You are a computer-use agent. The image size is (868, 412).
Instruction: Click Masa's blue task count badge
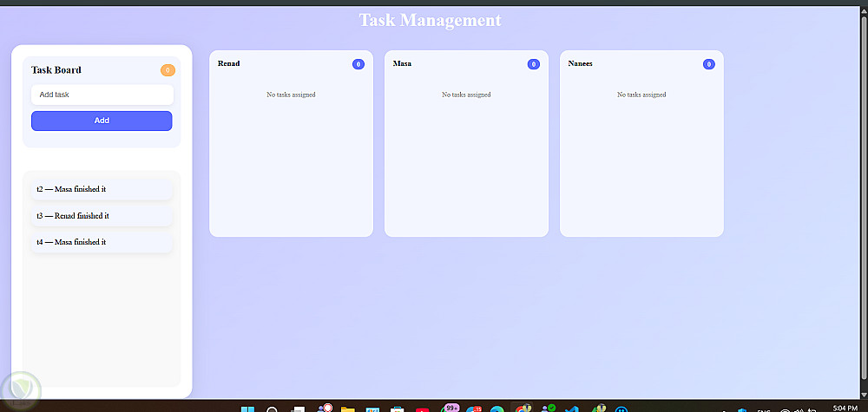(x=534, y=64)
